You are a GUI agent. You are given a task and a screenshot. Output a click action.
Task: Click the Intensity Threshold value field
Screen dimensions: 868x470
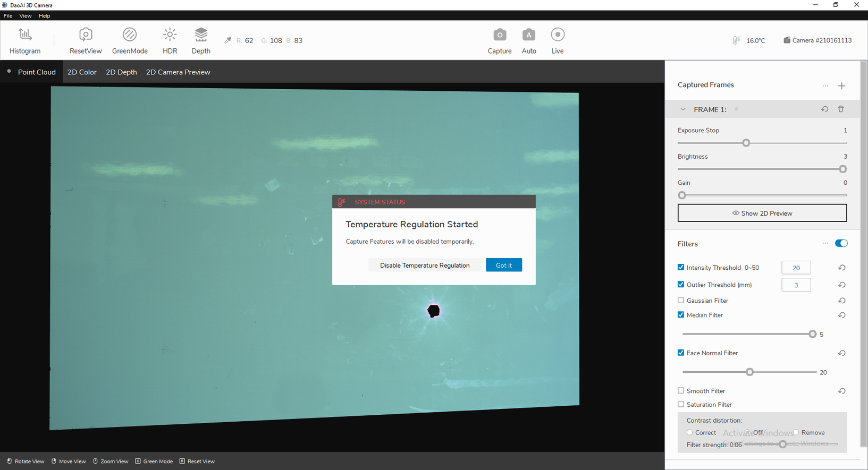pyautogui.click(x=796, y=268)
